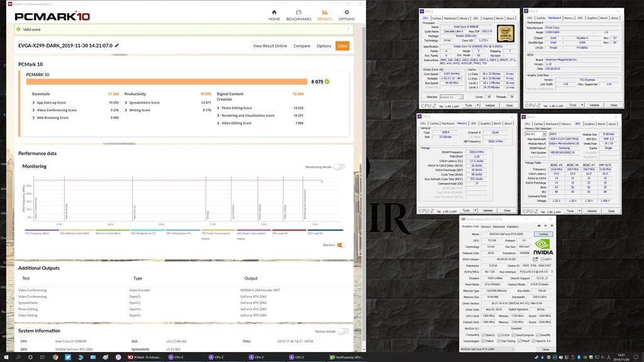
Task: Expand Rendering and Visualization Score row
Action: (218, 116)
